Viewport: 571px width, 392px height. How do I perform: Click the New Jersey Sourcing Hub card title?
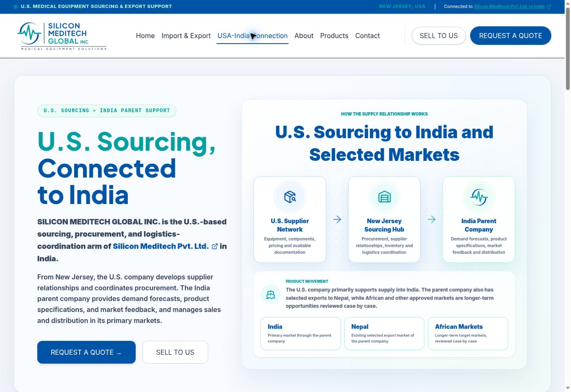[x=384, y=225]
